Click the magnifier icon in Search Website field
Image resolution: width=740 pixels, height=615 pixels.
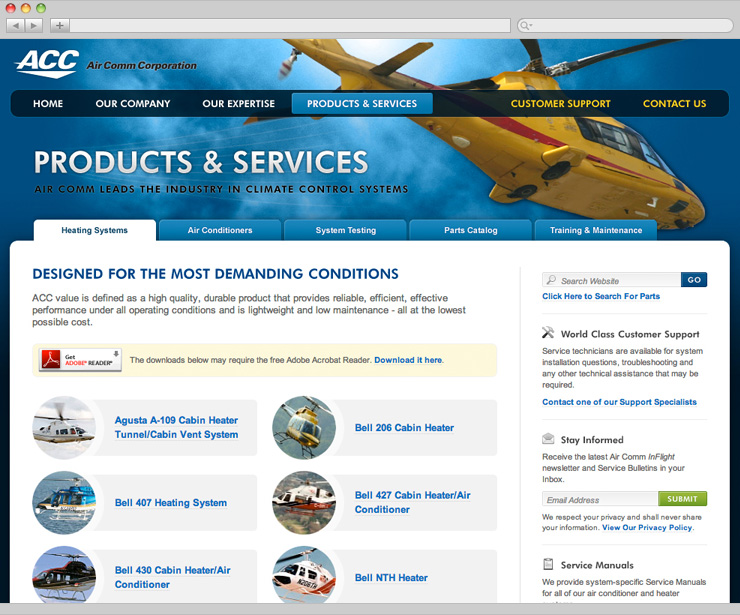tap(551, 280)
